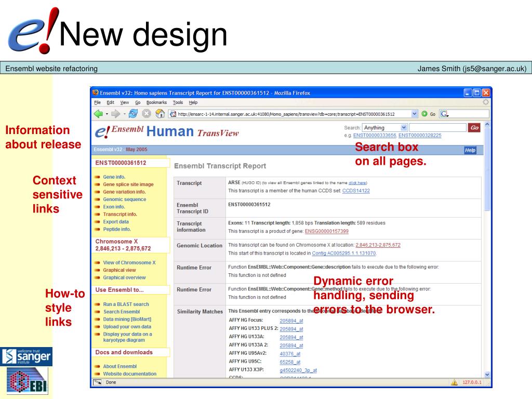Open gene link ENSG00000157399
The image size is (532, 399).
click(x=326, y=231)
